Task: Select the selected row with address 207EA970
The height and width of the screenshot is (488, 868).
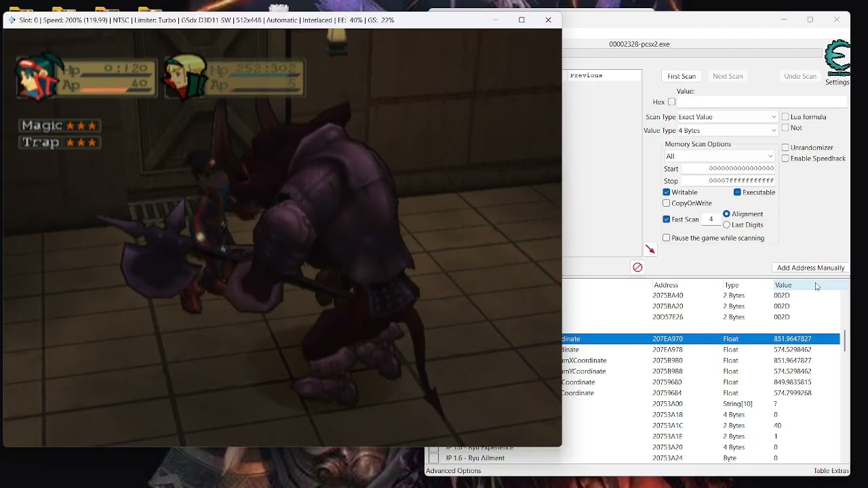Action: click(x=701, y=339)
